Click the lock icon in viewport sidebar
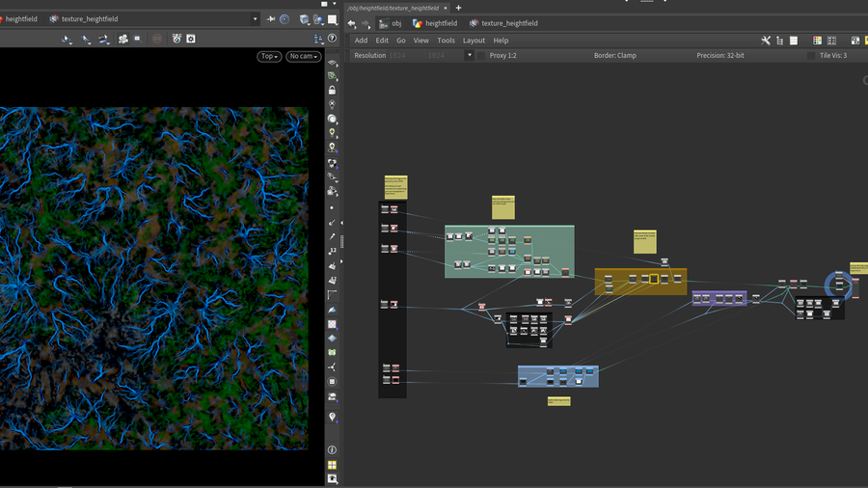 pos(332,90)
